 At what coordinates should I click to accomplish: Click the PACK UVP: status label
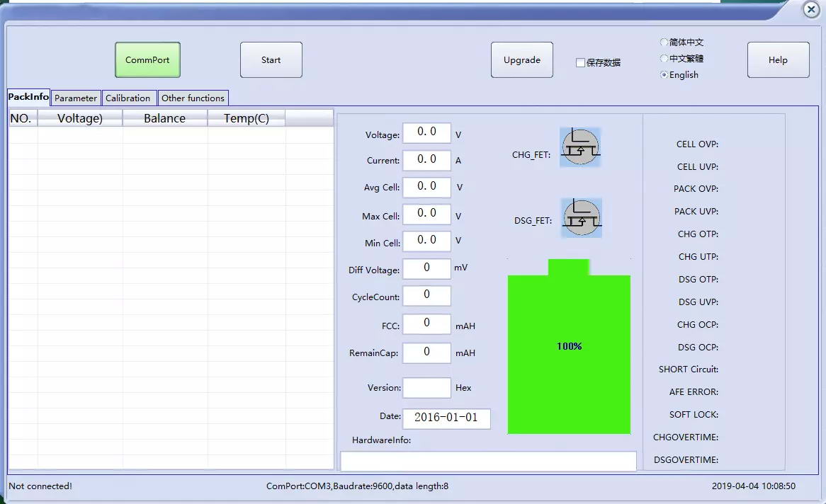pos(696,211)
